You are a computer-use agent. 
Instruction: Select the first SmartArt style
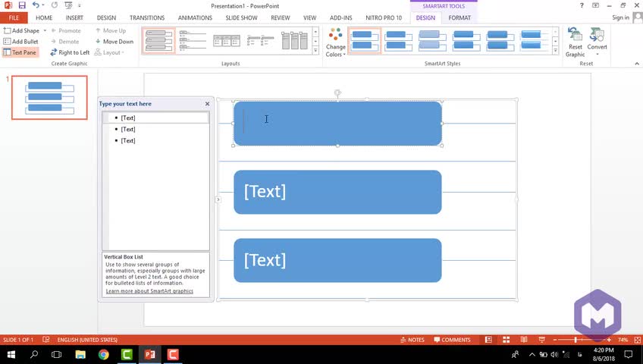365,41
